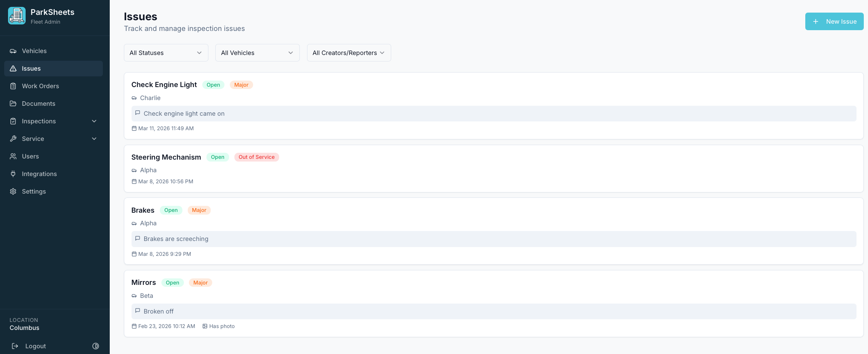Expand the Inspections submenu chevron
Screen dimensions: 868x354
pos(94,121)
